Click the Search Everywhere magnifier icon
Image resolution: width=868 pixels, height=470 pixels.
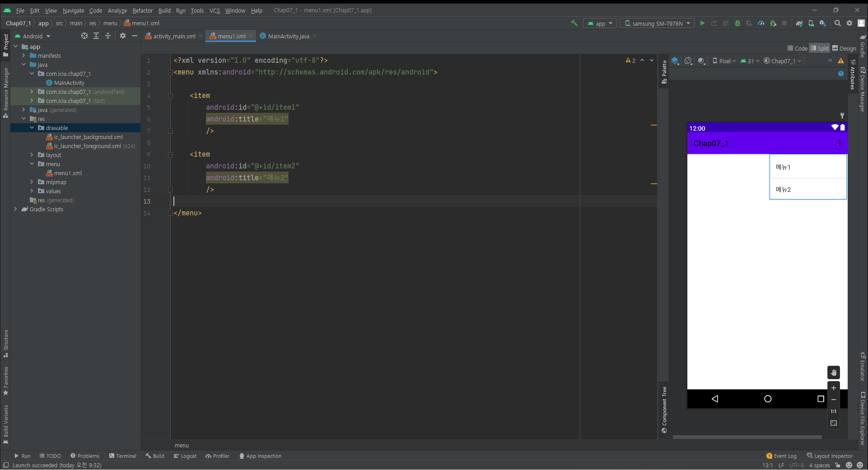[x=838, y=23]
